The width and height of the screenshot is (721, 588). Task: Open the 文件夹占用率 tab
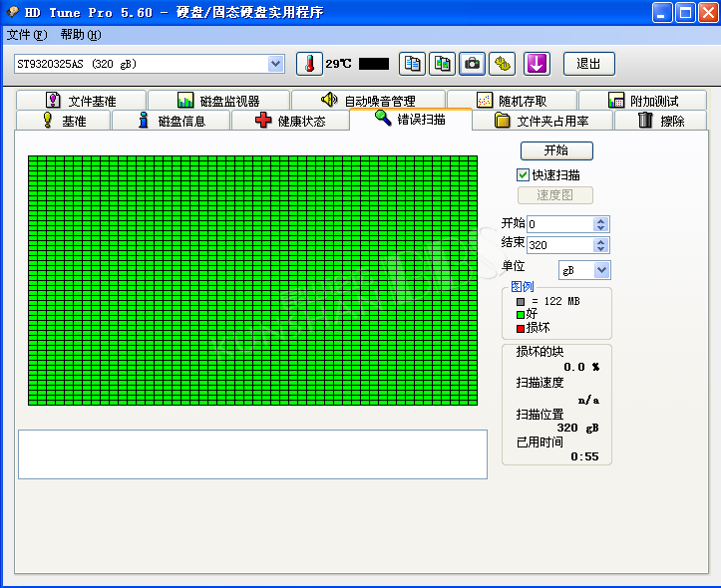[x=542, y=121]
